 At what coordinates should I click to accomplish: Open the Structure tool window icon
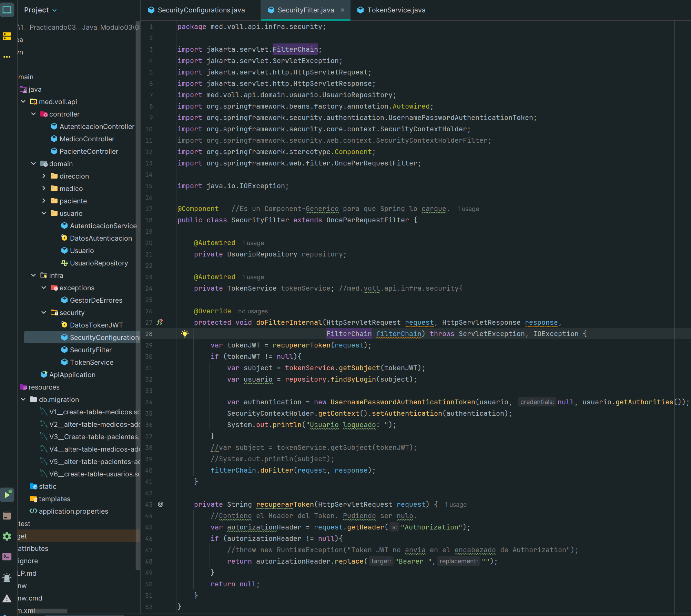click(7, 36)
